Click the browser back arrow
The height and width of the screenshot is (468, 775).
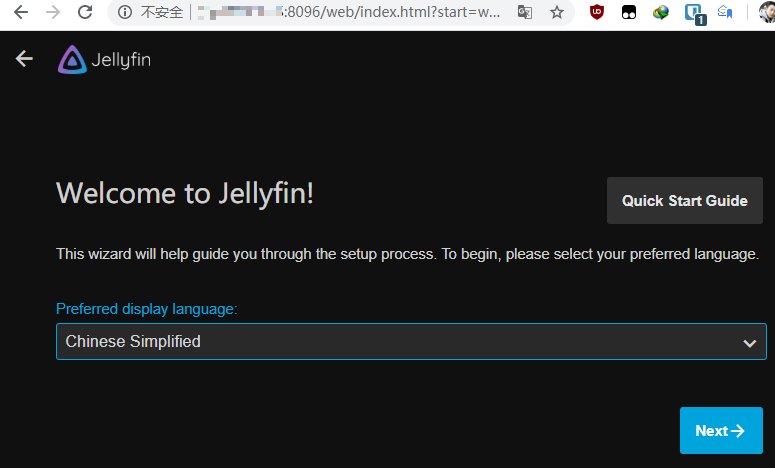pos(20,13)
